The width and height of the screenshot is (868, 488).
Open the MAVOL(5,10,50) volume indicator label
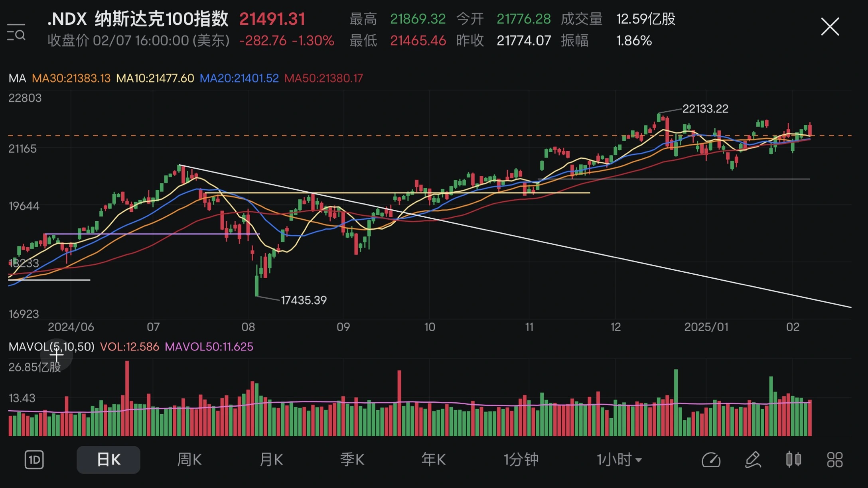[51, 346]
